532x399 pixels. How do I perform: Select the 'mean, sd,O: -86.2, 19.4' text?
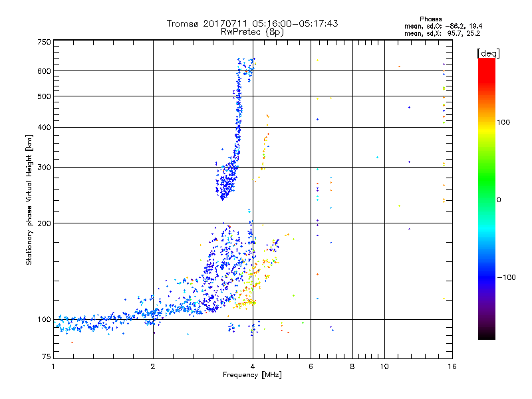[443, 26]
